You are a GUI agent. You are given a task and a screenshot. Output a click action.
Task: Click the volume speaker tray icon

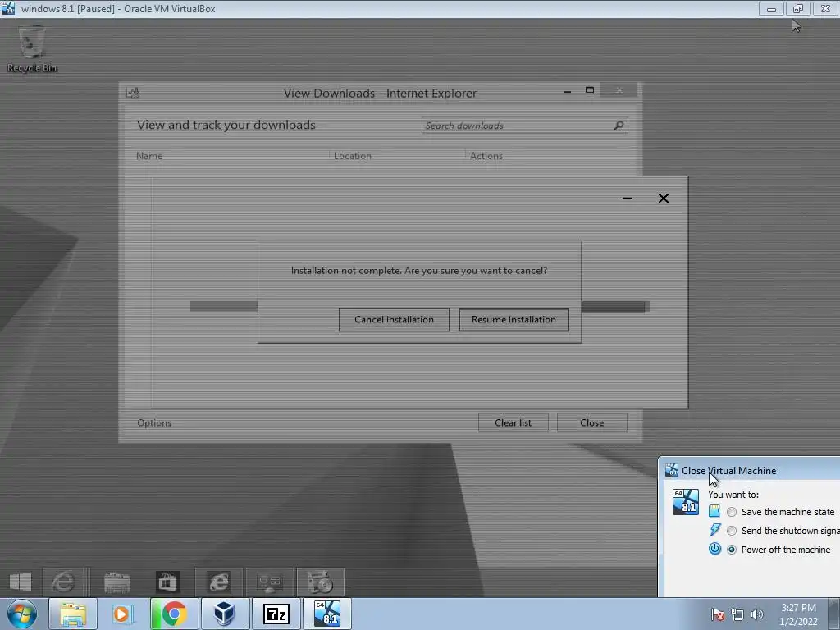tap(757, 614)
